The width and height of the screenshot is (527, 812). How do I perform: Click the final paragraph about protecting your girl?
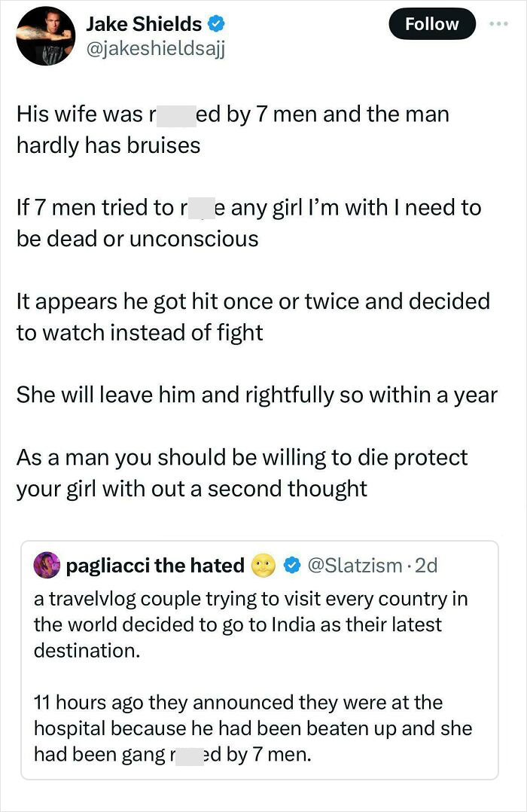pyautogui.click(x=241, y=472)
